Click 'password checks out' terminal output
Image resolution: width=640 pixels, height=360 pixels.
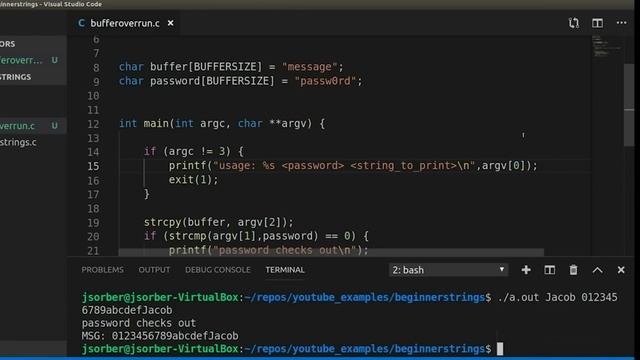point(138,323)
